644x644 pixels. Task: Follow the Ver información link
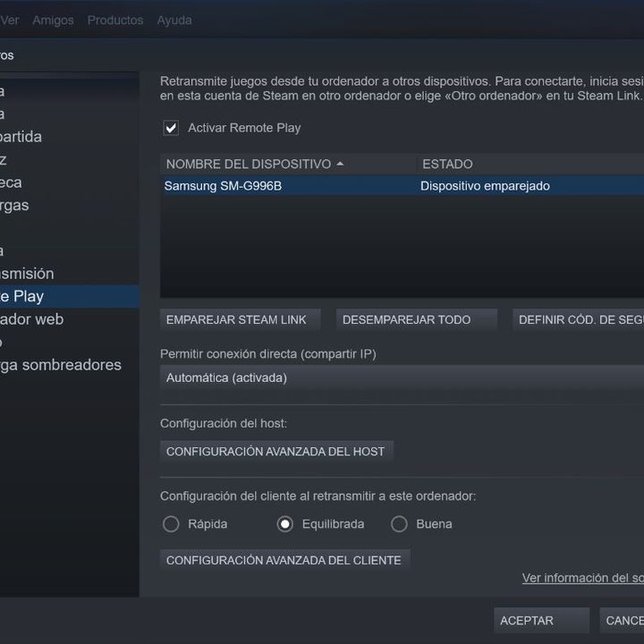click(x=582, y=578)
